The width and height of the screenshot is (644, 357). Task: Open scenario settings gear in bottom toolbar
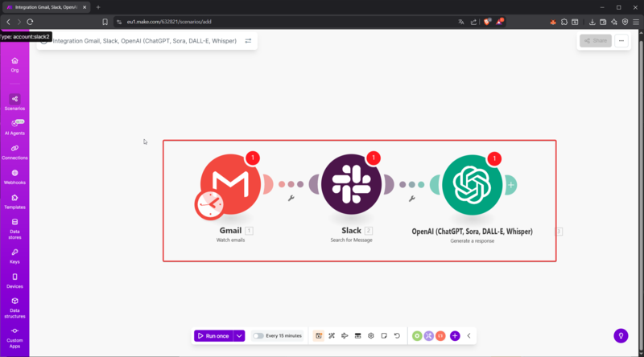(371, 335)
